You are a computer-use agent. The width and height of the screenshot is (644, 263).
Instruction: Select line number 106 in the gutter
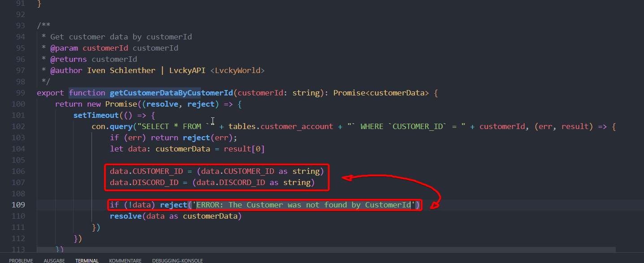pyautogui.click(x=18, y=171)
